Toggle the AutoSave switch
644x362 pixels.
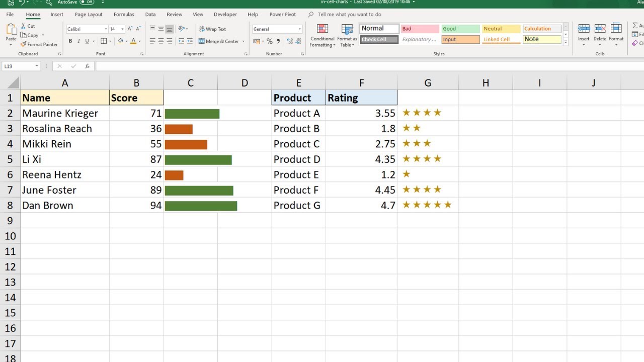coord(87,3)
